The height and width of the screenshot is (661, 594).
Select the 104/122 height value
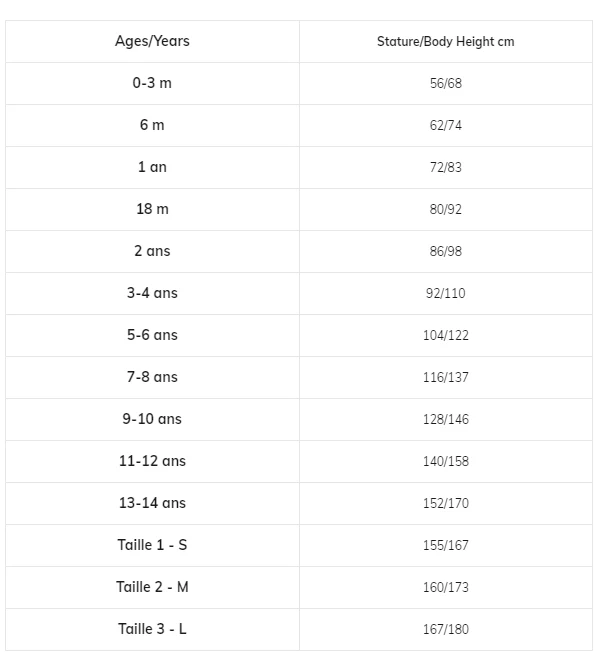click(446, 336)
